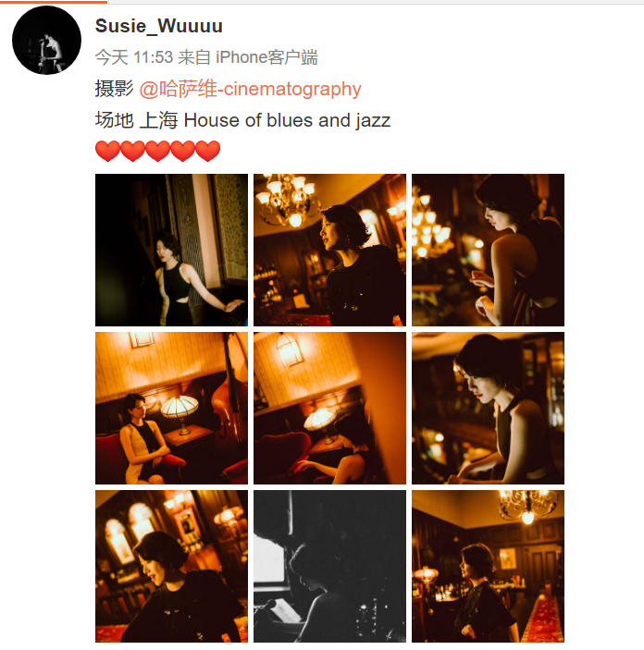Open the @哈萨维-cinematography mention link
Viewport: 644px width, 650px height.
pos(250,89)
